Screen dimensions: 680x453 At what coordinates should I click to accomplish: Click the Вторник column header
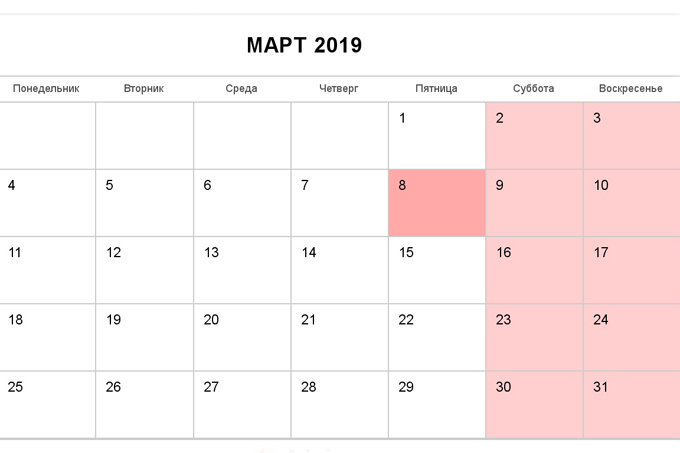click(x=144, y=88)
